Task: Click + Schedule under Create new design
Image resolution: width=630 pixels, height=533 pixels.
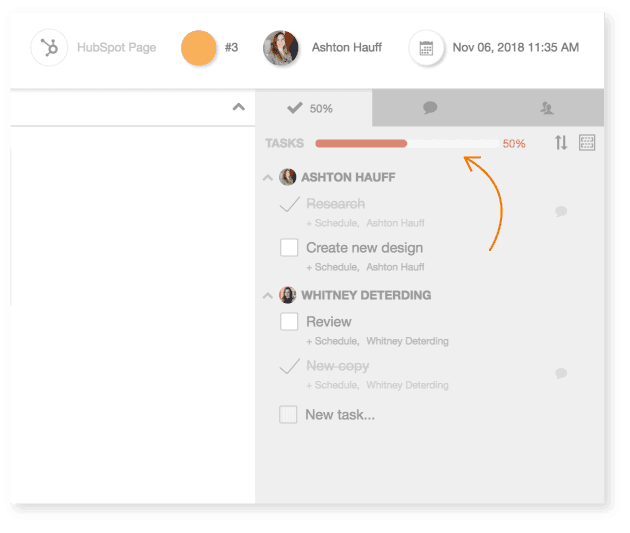Action: pyautogui.click(x=332, y=267)
